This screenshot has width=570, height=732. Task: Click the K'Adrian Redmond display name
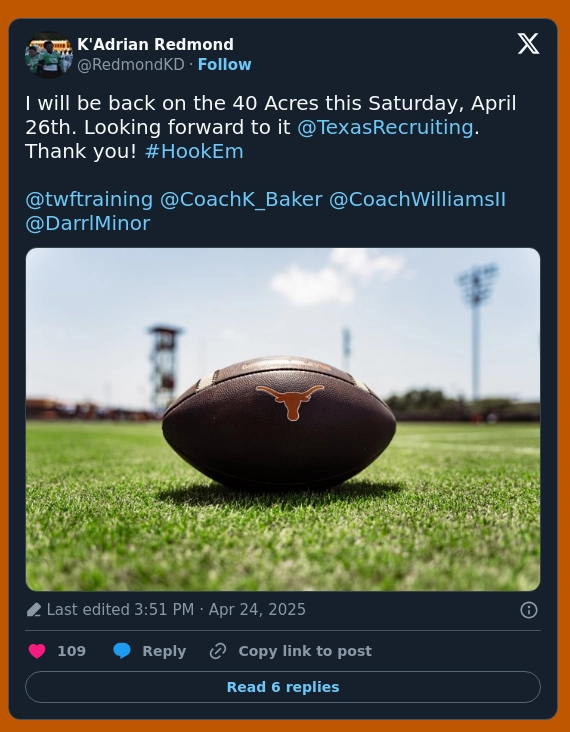coord(155,44)
